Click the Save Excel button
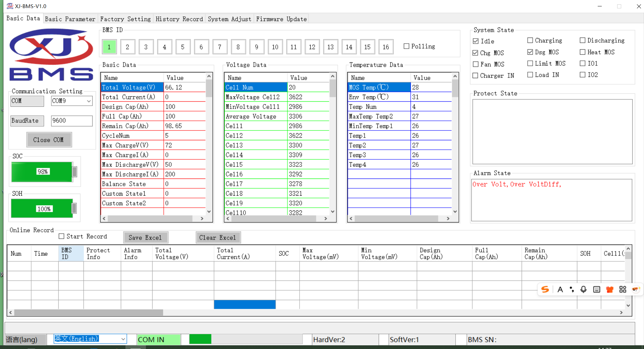This screenshot has width=644, height=349. (x=146, y=238)
